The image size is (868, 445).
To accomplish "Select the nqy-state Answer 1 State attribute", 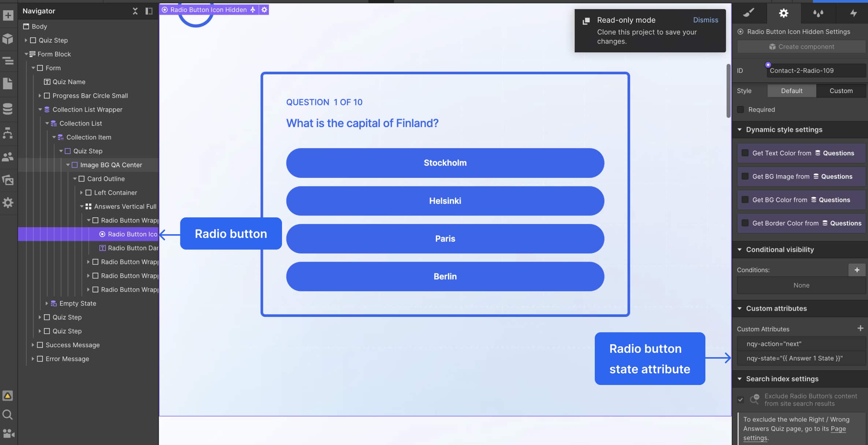I will (x=801, y=358).
